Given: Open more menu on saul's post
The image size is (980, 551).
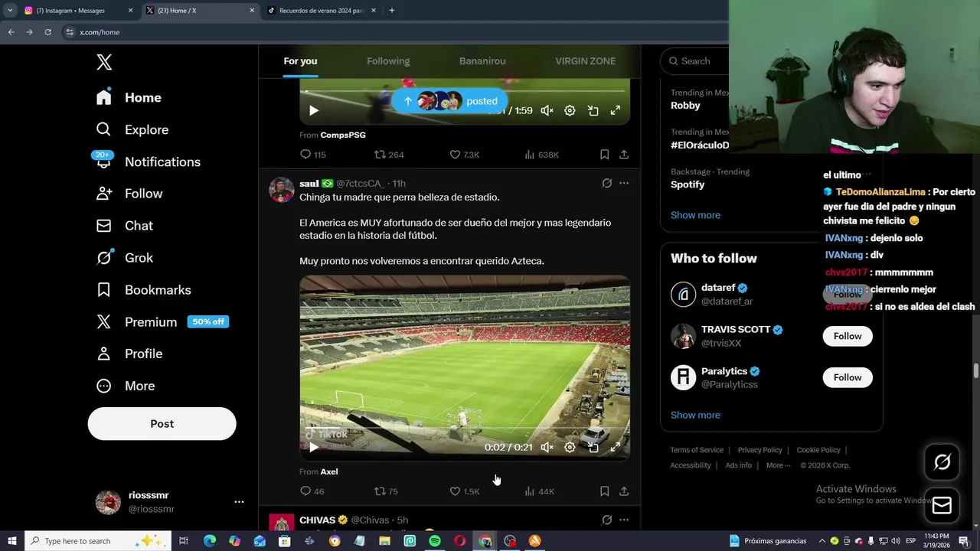Looking at the screenshot, I should 624,184.
